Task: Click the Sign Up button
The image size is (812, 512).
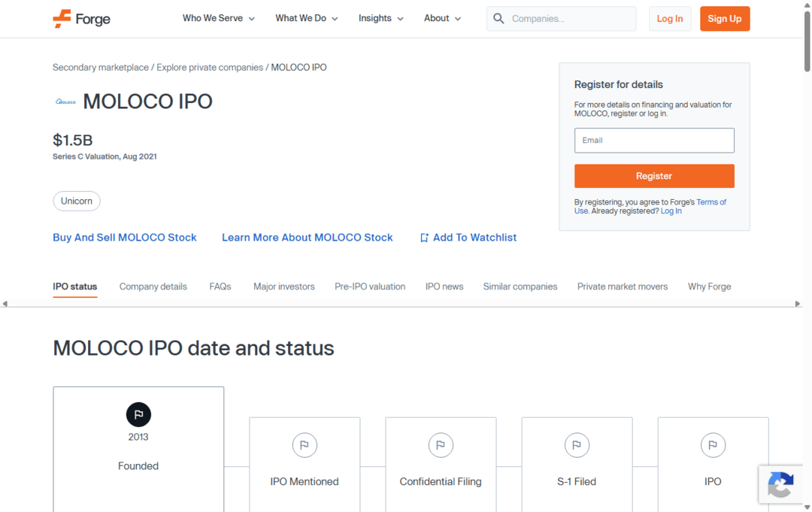Action: pyautogui.click(x=725, y=19)
